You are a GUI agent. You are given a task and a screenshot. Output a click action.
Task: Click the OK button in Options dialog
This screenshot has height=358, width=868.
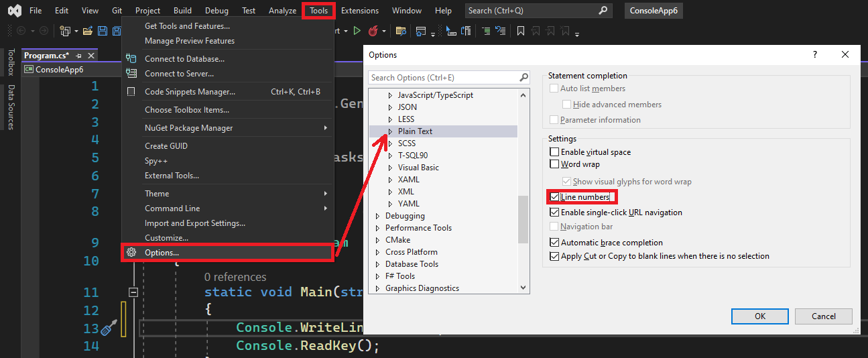coord(760,316)
